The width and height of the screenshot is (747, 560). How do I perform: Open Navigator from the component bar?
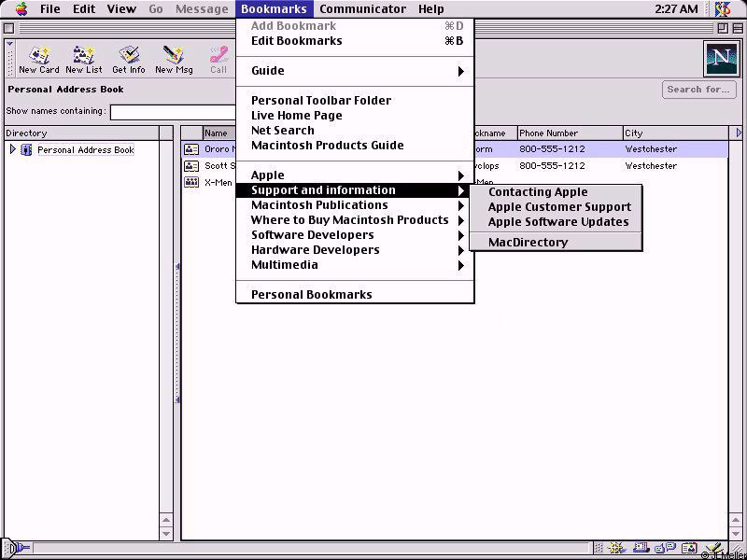(x=617, y=549)
